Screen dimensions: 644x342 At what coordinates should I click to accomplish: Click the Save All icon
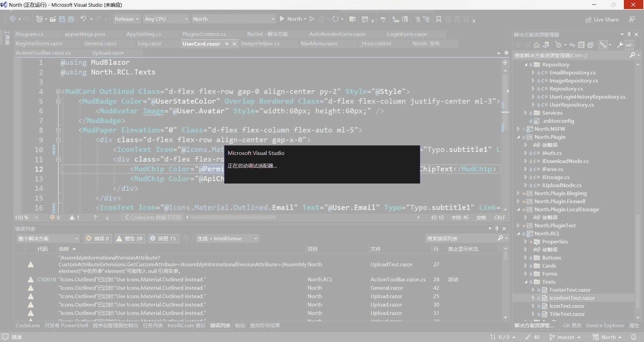(71, 19)
